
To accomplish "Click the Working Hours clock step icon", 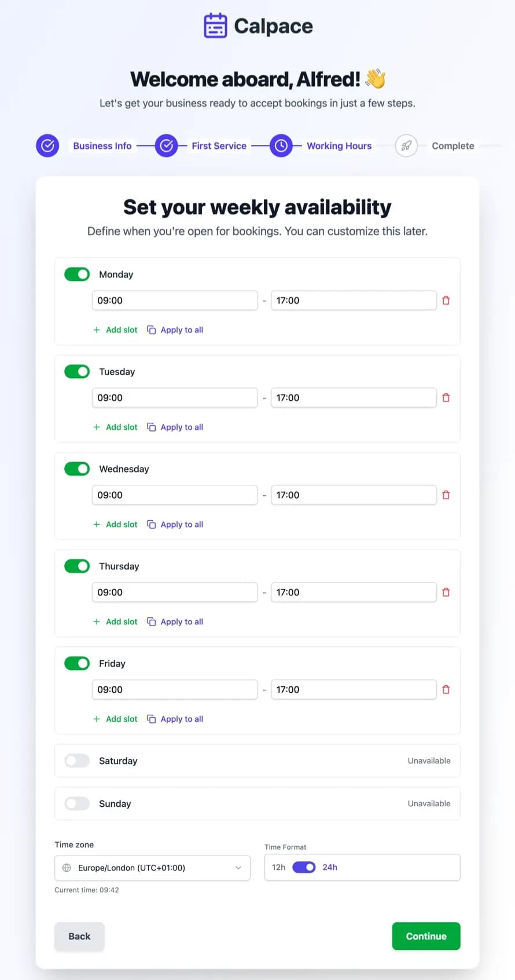I will pos(281,146).
